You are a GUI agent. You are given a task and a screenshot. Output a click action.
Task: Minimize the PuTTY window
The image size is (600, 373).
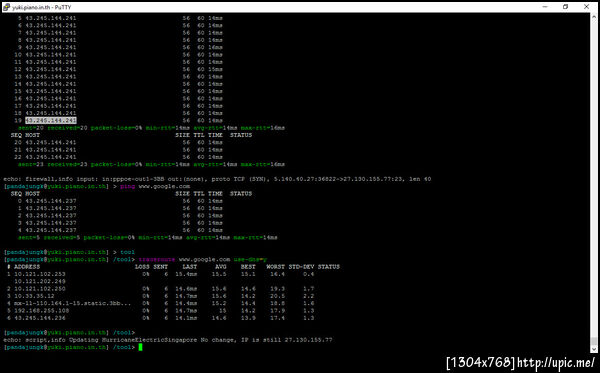tap(545, 7)
